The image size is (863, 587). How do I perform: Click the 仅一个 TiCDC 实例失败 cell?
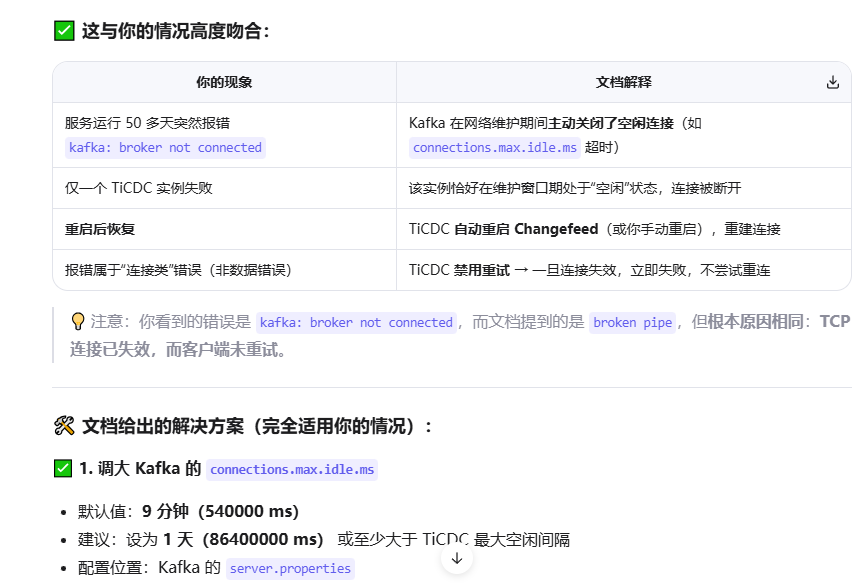(139, 188)
